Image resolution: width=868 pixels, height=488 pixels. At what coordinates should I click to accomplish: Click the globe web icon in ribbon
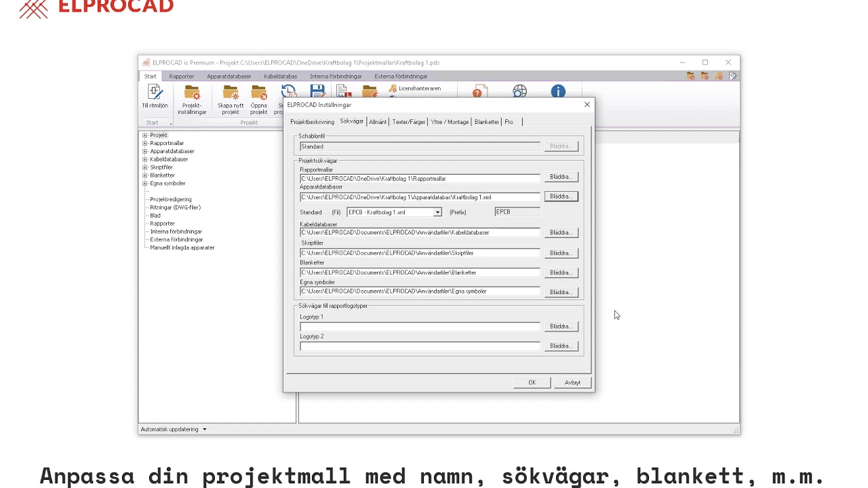(519, 91)
